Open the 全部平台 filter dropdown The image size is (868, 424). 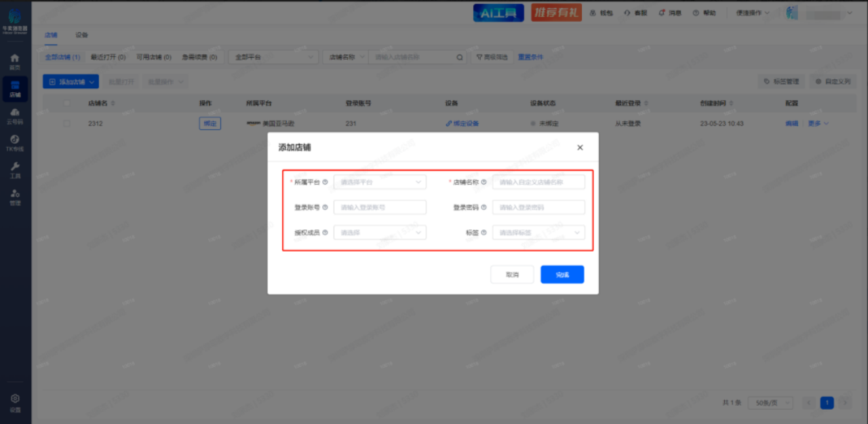point(274,58)
